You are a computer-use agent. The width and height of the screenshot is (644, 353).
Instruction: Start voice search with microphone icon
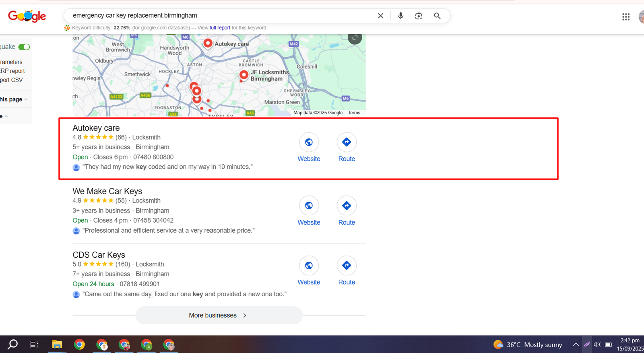click(x=400, y=16)
